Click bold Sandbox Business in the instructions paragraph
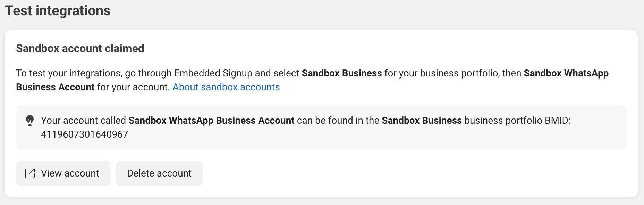This screenshot has height=205, width=644. pos(341,73)
